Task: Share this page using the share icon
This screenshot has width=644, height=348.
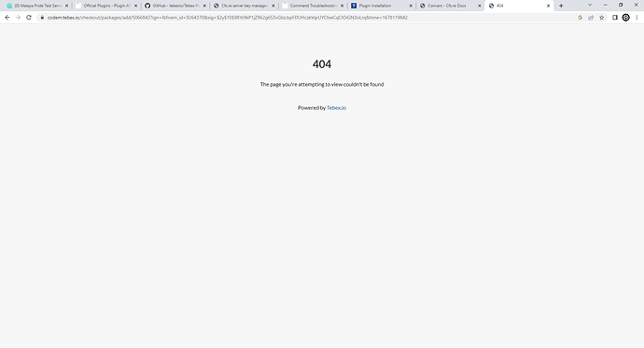Action: 591,18
